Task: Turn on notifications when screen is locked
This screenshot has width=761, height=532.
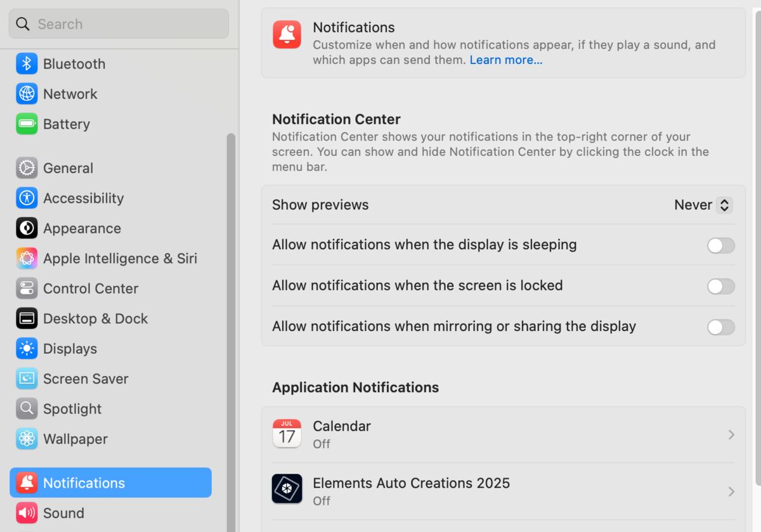Action: (720, 286)
